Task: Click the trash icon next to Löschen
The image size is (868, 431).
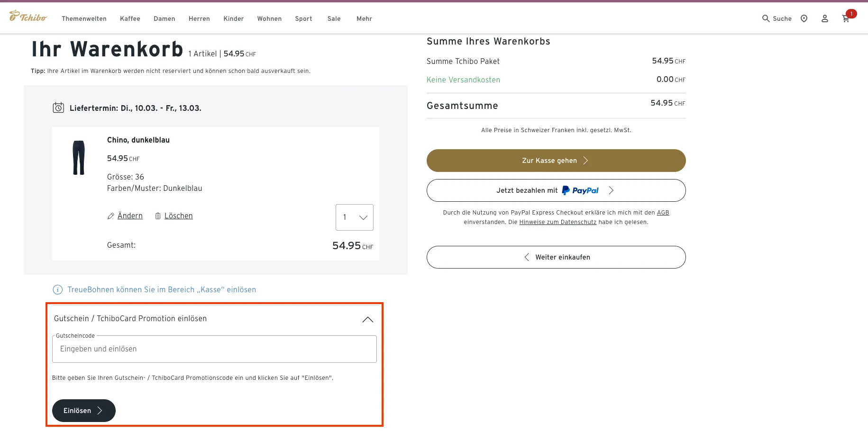Action: click(158, 216)
